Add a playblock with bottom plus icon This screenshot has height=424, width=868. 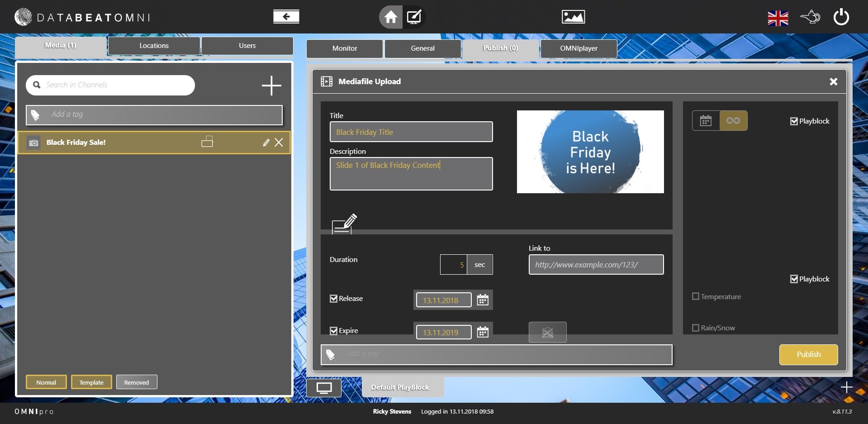846,387
